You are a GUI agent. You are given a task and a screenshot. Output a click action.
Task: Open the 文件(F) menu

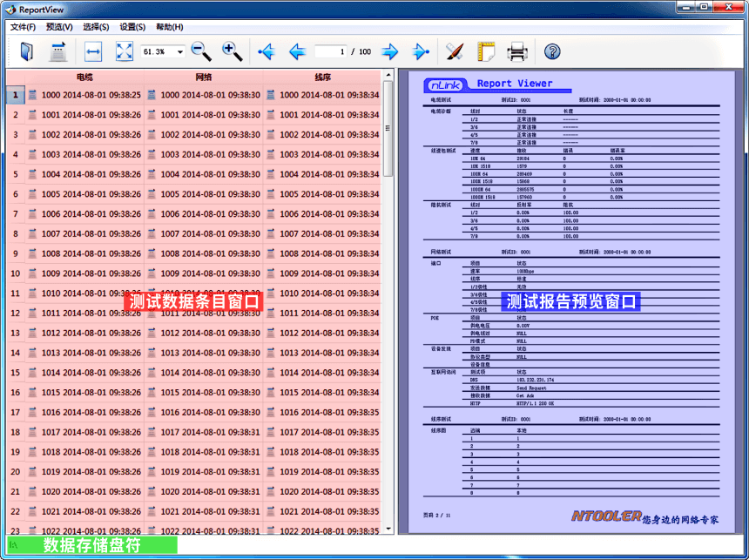pos(23,27)
